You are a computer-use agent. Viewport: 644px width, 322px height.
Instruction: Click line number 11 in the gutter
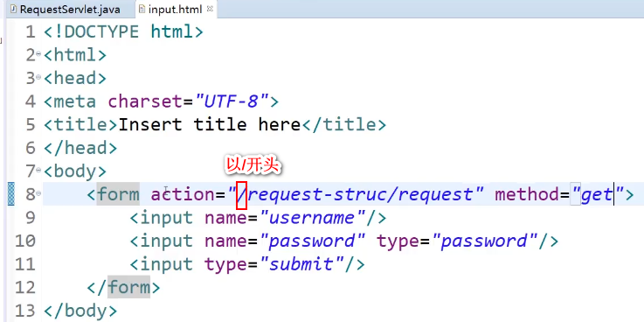[25, 263]
